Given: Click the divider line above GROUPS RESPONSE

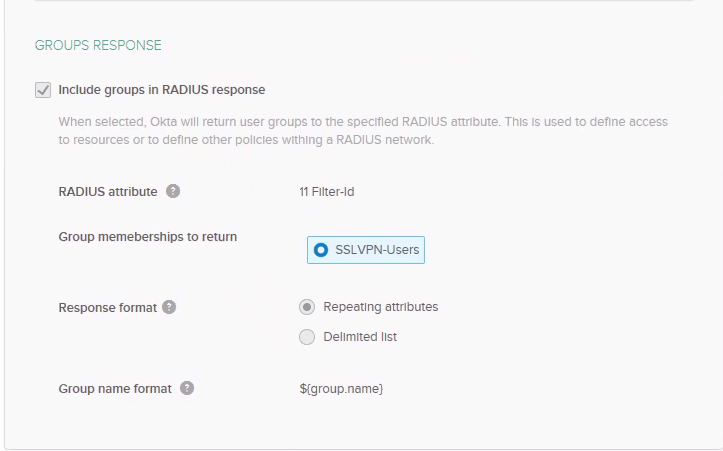Looking at the screenshot, I should [361, 1].
